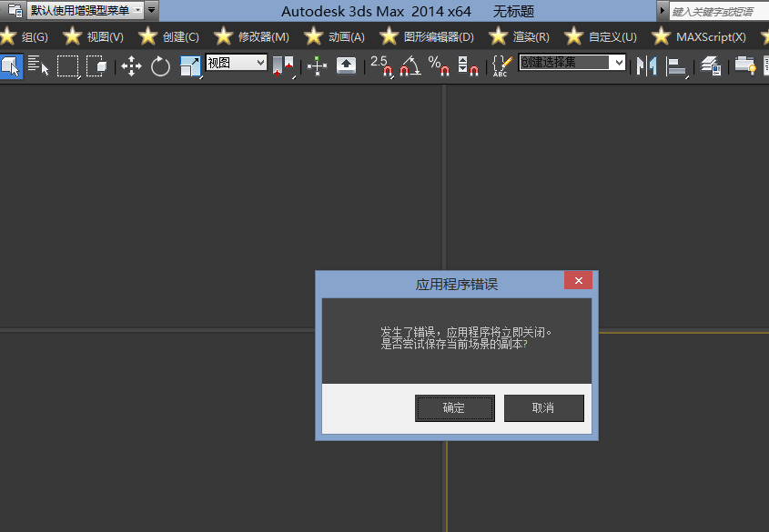Click the Autodesk 3ds Max 2014 x64 title text
769x532 pixels.
[376, 11]
